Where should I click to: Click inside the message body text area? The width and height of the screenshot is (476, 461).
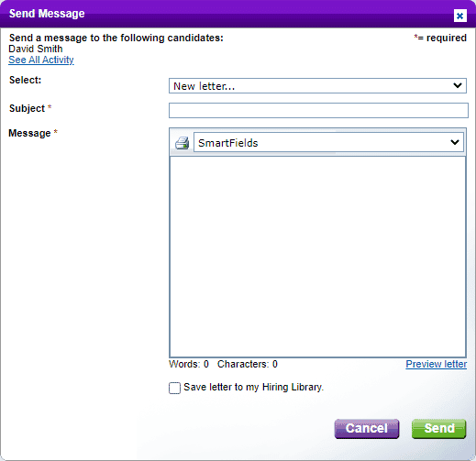pyautogui.click(x=317, y=257)
